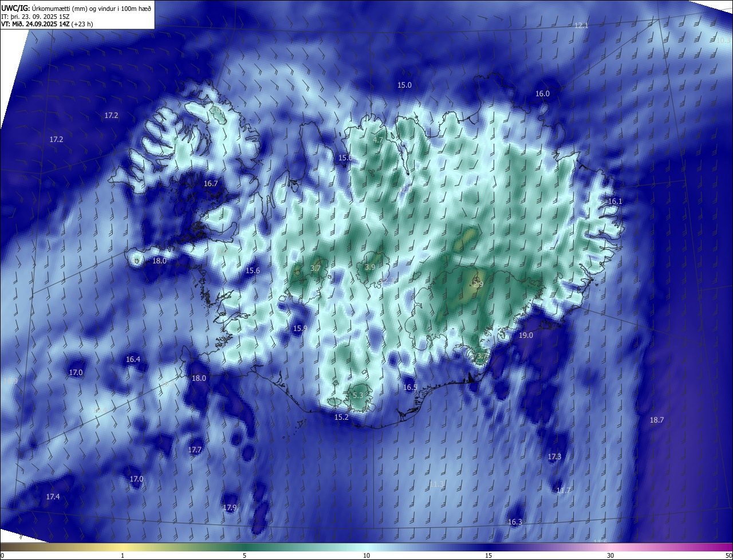This screenshot has width=733, height=560.
Task: Select the 17.9 value label
Action: point(230,507)
